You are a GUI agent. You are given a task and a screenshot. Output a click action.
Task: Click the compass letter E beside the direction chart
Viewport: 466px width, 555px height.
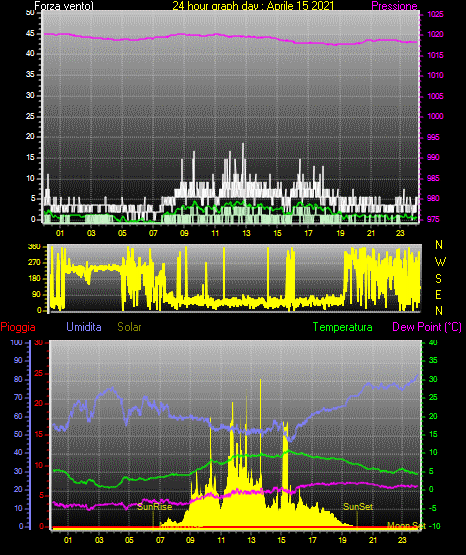tap(438, 294)
